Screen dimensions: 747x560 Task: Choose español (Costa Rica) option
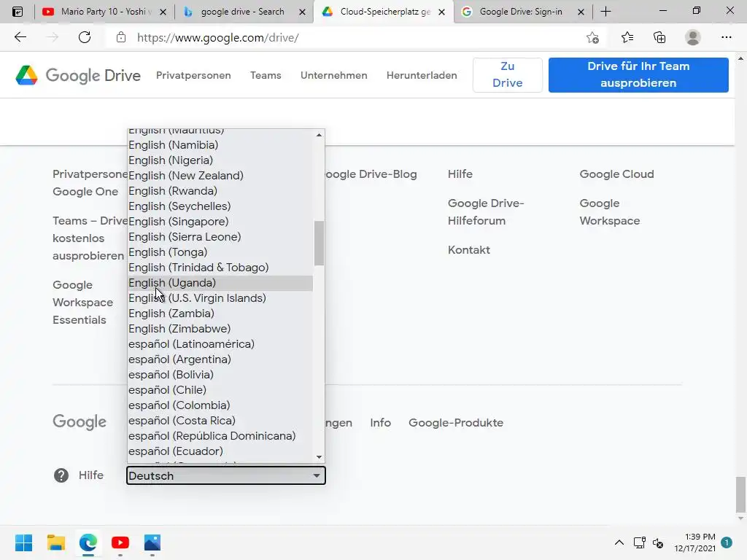220,421
